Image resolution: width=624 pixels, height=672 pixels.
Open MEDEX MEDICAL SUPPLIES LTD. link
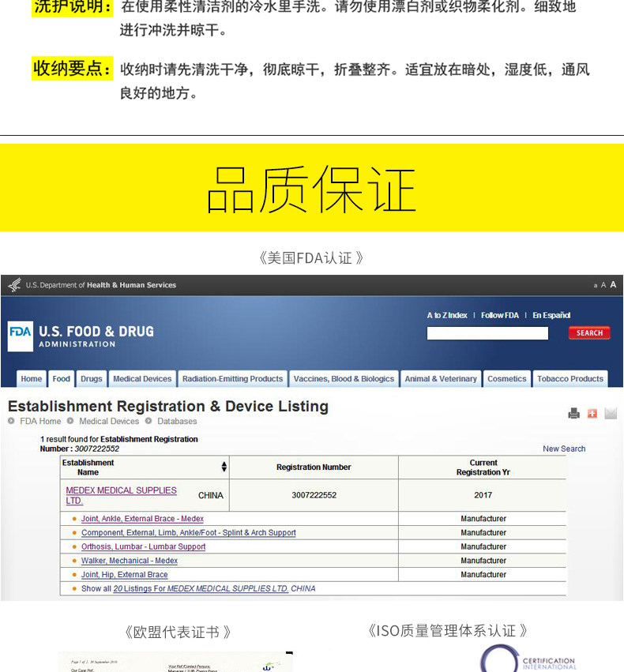(x=122, y=495)
